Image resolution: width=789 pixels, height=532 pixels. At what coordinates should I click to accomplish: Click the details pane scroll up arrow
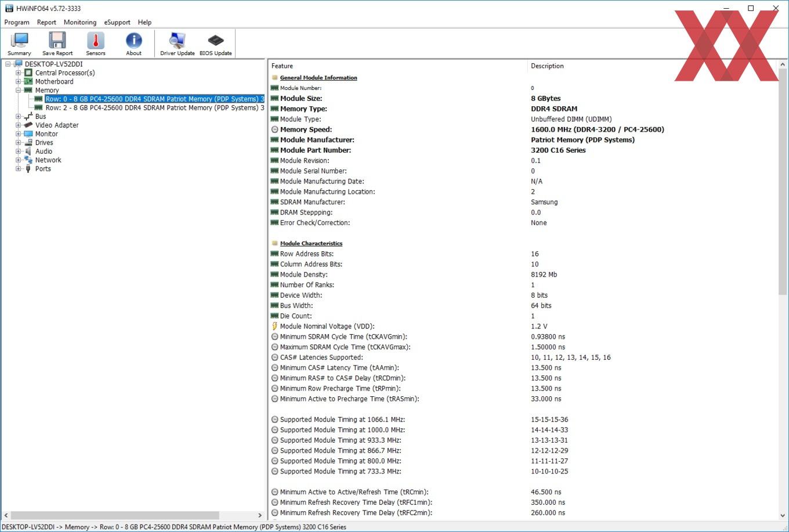point(783,65)
